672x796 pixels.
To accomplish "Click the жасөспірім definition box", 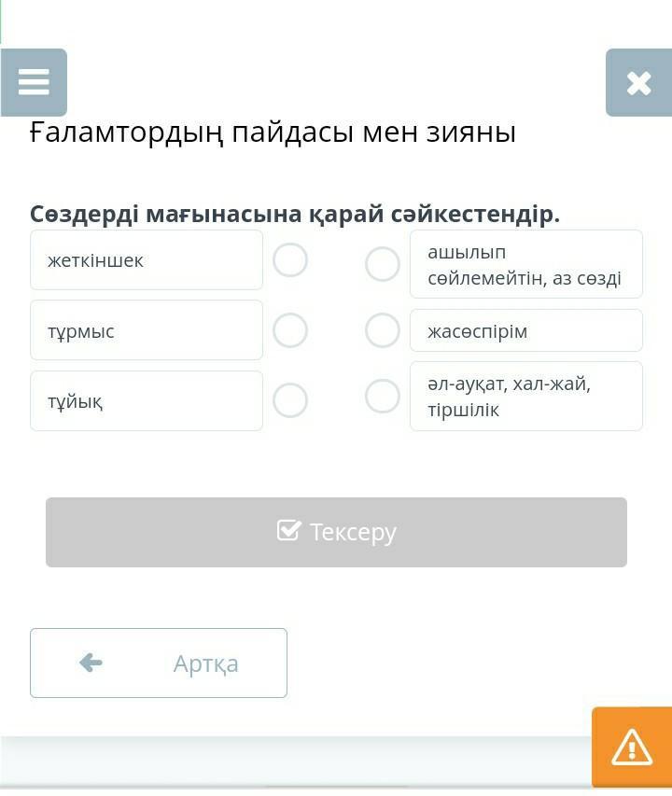I will click(526, 330).
